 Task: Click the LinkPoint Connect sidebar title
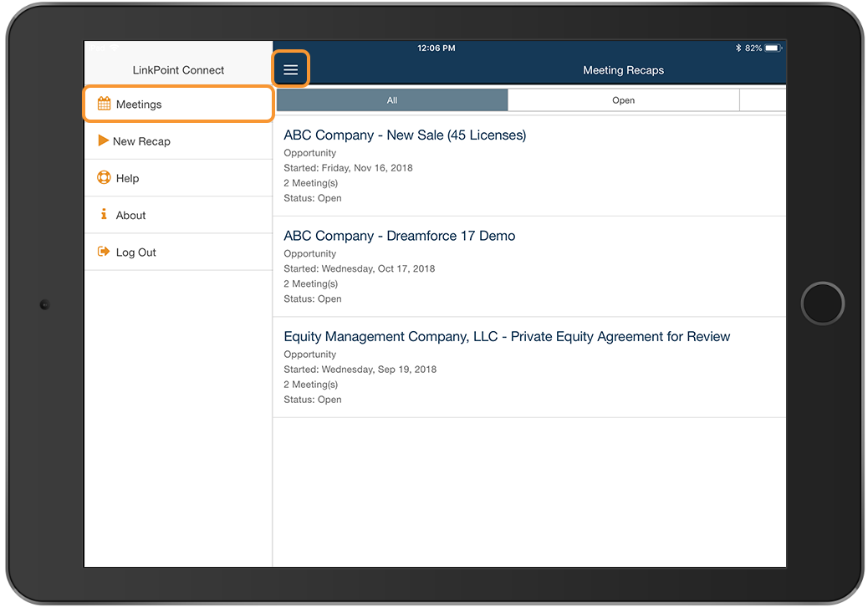[178, 70]
